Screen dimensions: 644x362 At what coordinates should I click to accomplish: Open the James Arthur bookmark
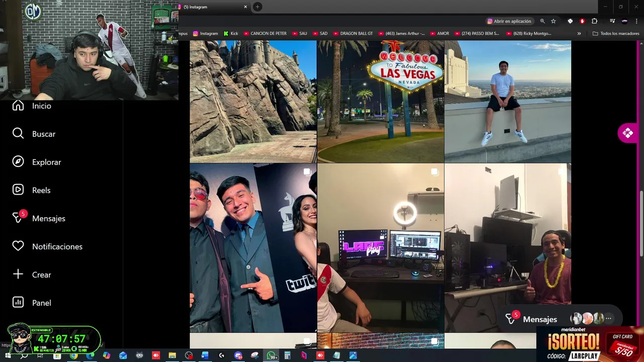pyautogui.click(x=401, y=34)
